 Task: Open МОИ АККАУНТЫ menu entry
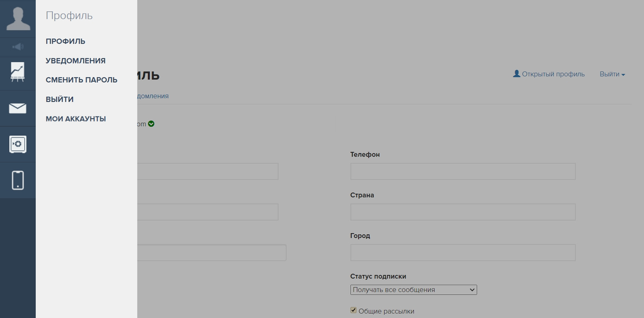76,119
